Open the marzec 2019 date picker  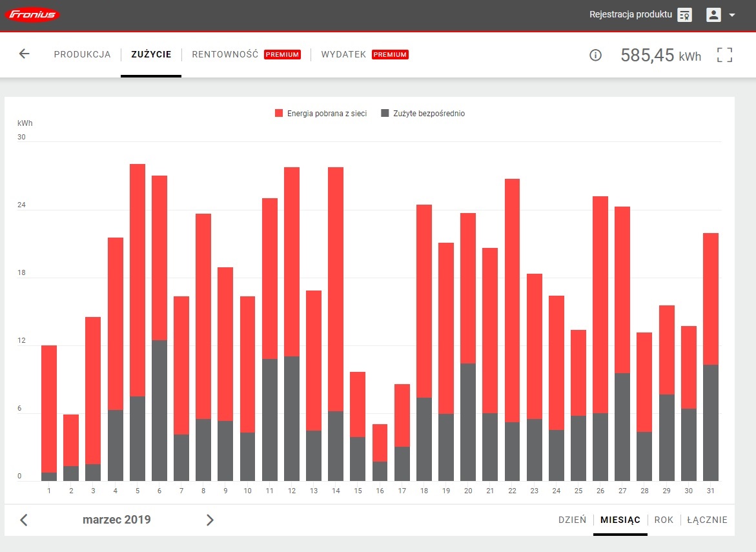[x=117, y=520]
